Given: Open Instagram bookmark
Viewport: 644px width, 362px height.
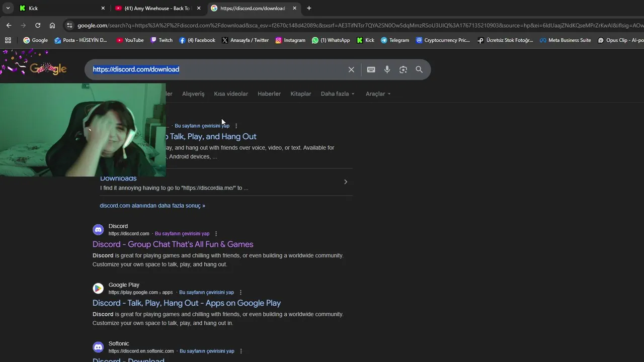Looking at the screenshot, I should pyautogui.click(x=290, y=40).
